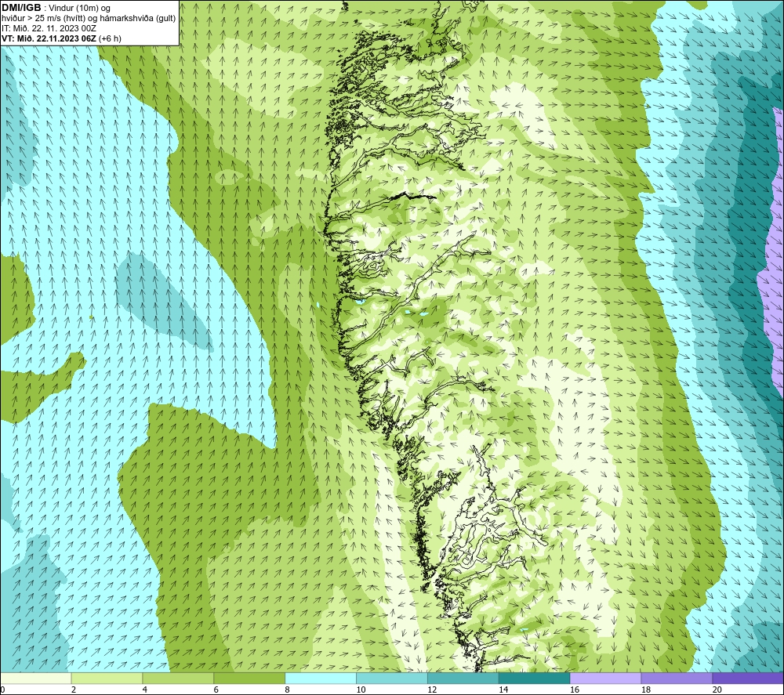Select the 2–4 m/s light green legend swatch

click(107, 679)
